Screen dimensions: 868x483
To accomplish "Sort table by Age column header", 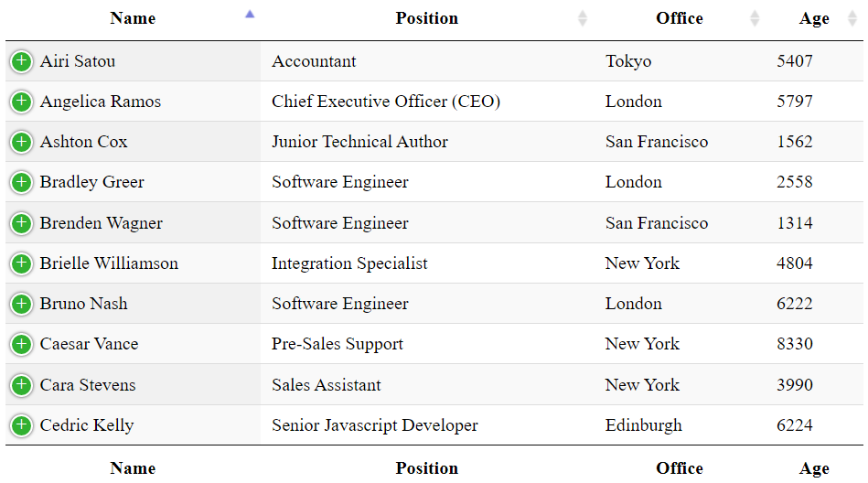I will coord(814,18).
